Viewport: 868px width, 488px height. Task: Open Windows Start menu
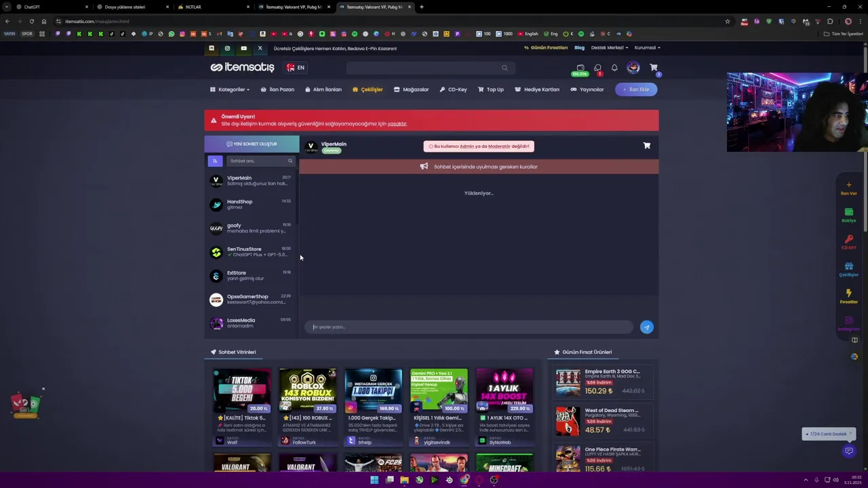[x=374, y=480]
